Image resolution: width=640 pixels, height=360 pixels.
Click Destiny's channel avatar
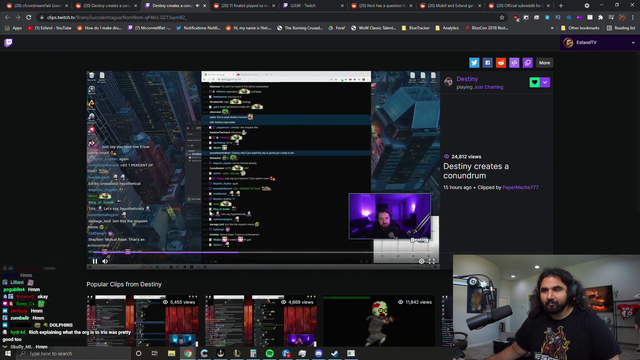[x=448, y=82]
